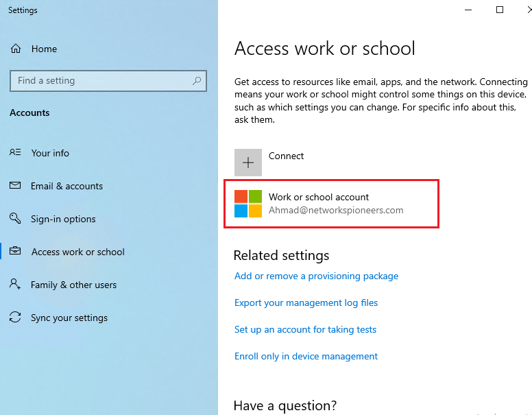Viewport: 532px width, 415px height.
Task: Click the Connect plus icon
Action: click(x=248, y=163)
